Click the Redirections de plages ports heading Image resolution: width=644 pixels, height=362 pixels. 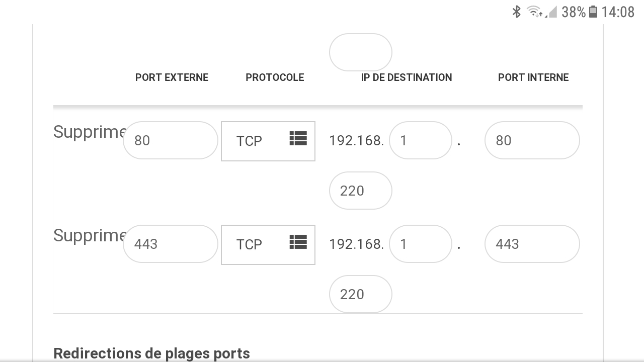pyautogui.click(x=151, y=353)
